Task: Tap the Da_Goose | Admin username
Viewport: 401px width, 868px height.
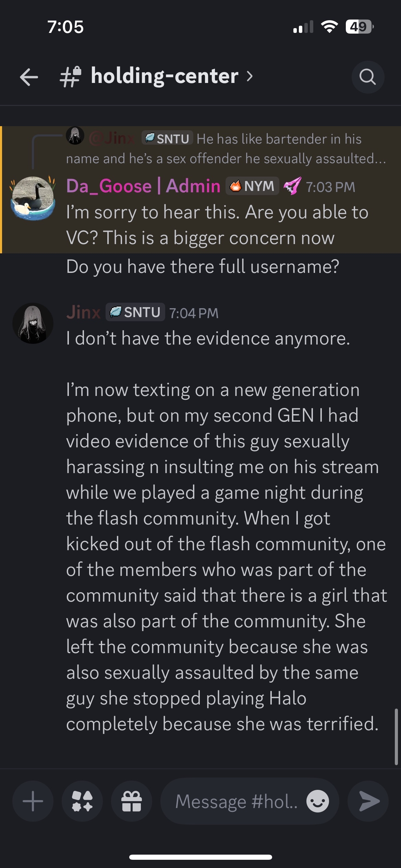Action: tap(143, 186)
